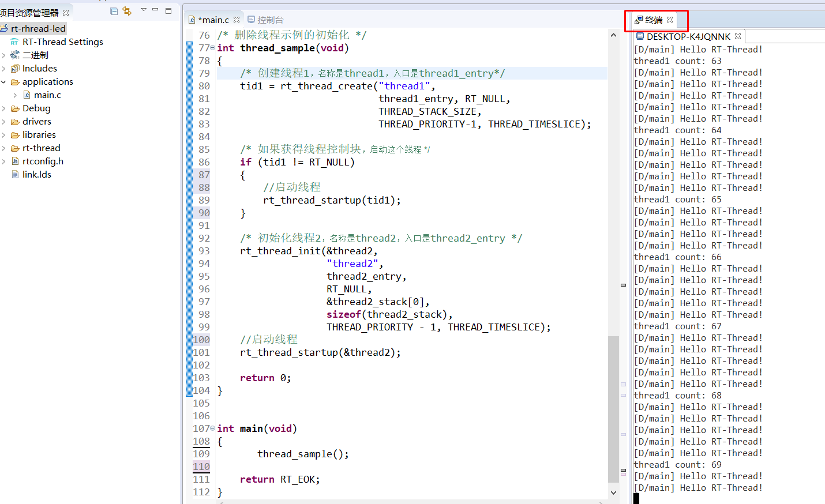Image resolution: width=825 pixels, height=504 pixels.
Task: Click the main.c file icon in tree
Action: coord(27,95)
